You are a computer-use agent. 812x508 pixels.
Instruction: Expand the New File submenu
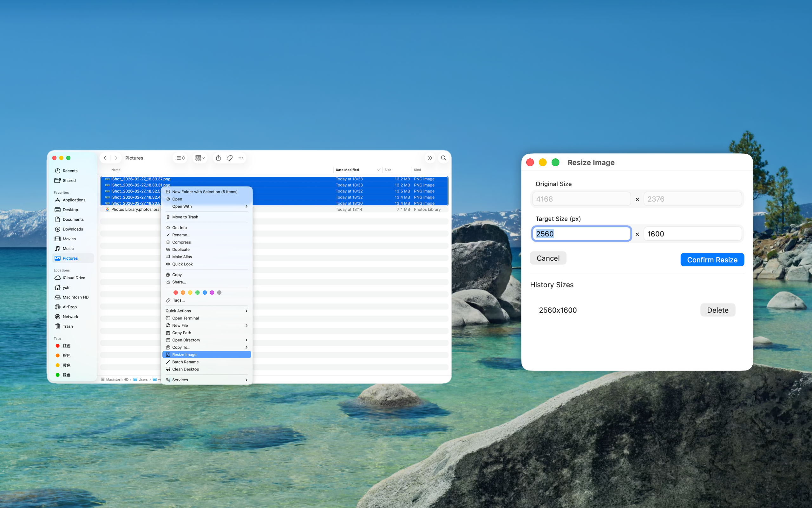[x=207, y=325]
